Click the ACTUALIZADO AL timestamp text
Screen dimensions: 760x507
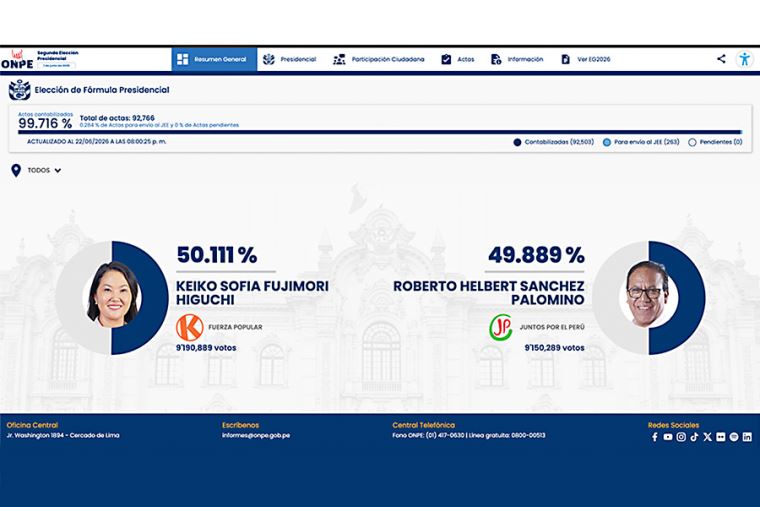(x=96, y=142)
